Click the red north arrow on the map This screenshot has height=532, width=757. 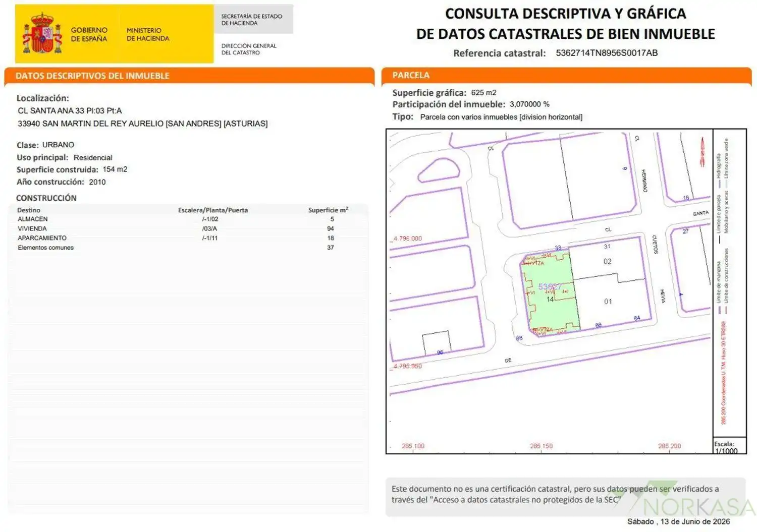pos(701,152)
